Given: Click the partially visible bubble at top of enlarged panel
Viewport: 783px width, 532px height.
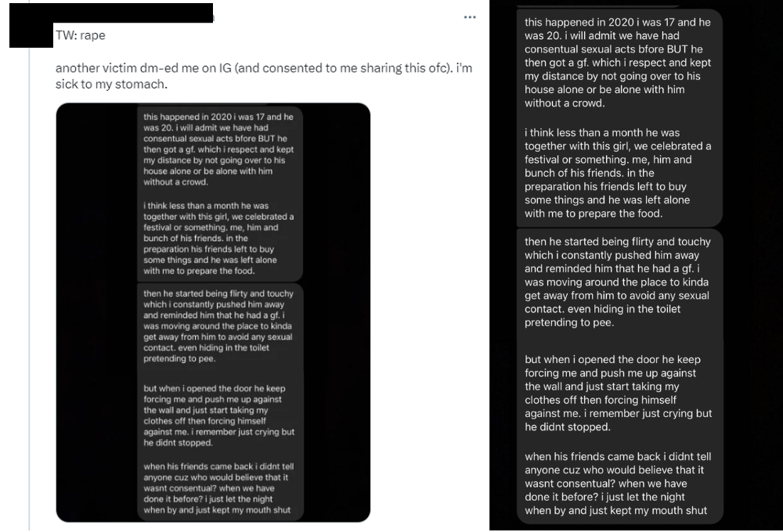Looking at the screenshot, I should [599, 3].
